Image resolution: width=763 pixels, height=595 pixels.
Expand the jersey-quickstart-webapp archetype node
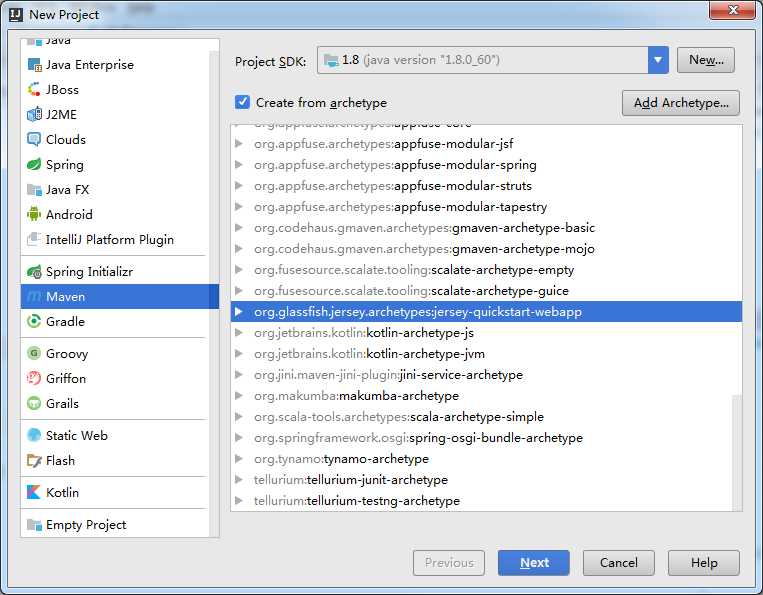click(x=238, y=312)
